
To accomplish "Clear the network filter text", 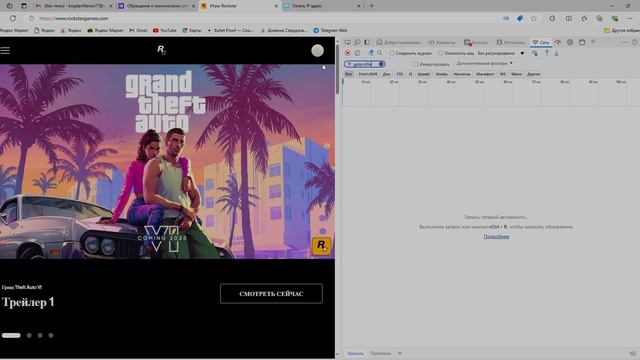I will 381,64.
